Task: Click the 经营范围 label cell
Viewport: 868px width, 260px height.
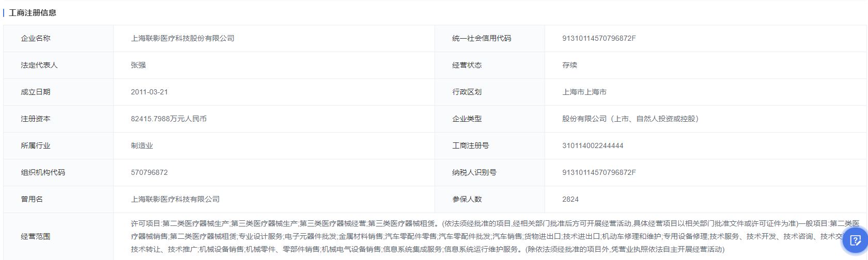Action: click(58, 236)
